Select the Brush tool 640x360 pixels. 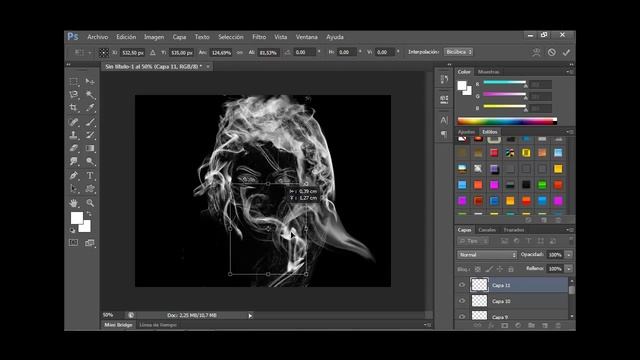(90, 122)
